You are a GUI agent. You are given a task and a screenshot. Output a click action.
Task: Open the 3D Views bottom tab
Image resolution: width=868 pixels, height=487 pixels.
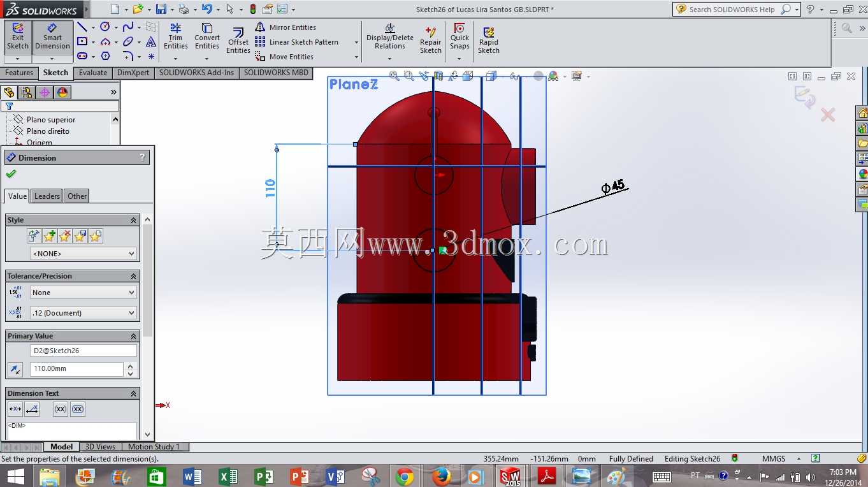point(101,447)
